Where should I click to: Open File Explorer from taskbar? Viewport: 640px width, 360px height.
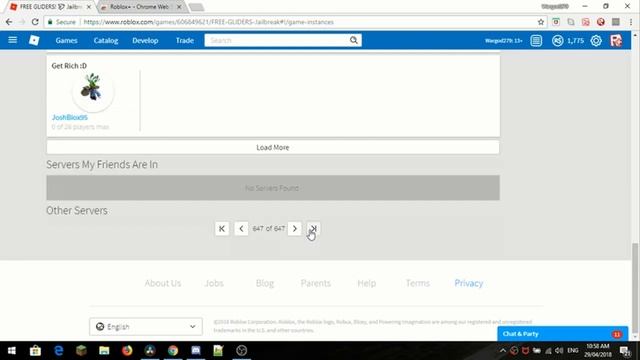click(x=104, y=351)
